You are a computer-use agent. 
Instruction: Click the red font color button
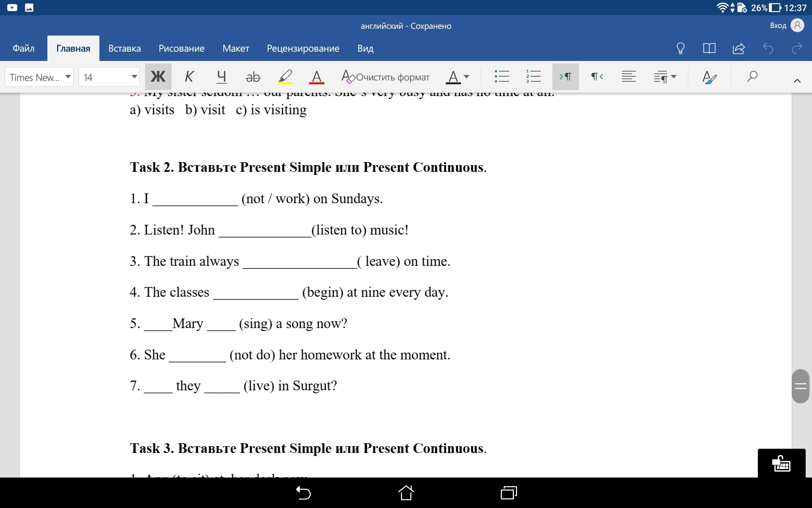click(x=316, y=77)
